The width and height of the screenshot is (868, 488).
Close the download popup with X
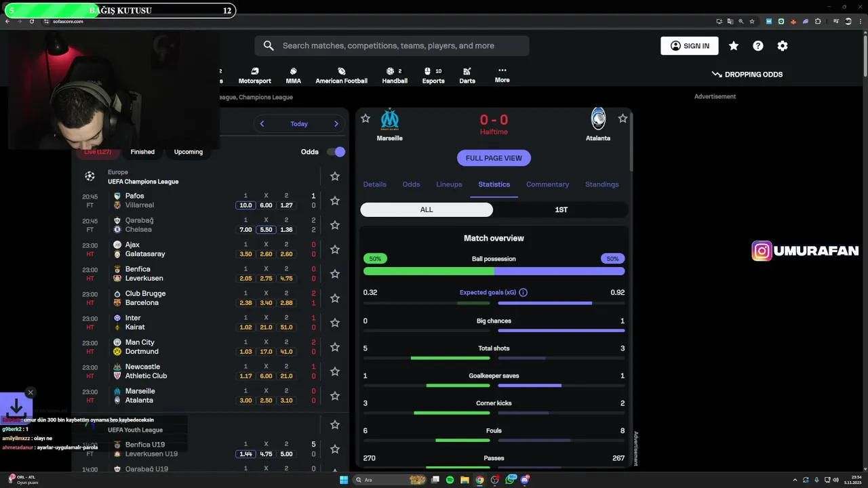click(x=31, y=392)
